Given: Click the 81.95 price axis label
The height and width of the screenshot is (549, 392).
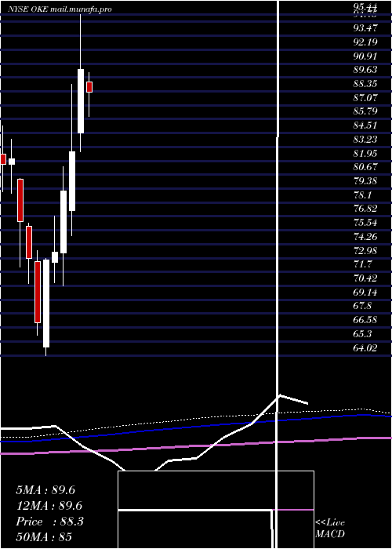Looking at the screenshot, I should coord(365,153).
